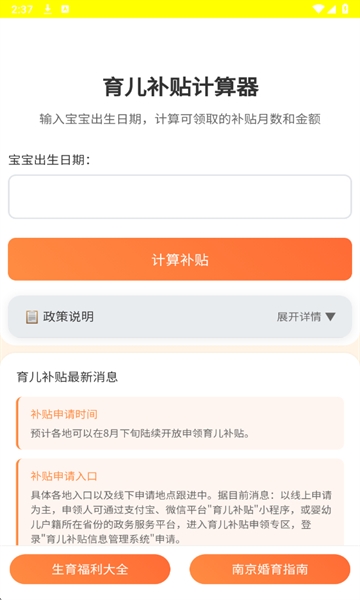
Task: Click the downward triangle arrow next to 展开详情
Action: 331,316
